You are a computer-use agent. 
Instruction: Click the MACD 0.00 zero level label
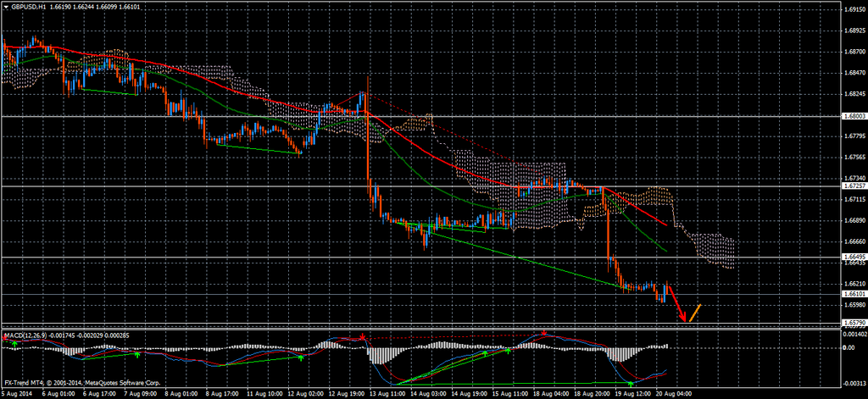[849, 348]
